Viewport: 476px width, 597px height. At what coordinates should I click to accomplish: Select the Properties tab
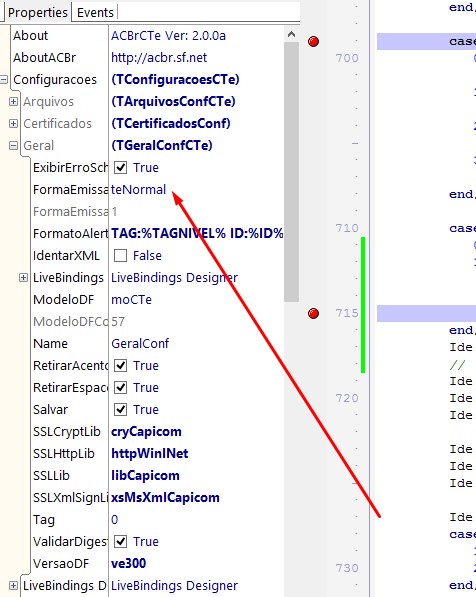coord(37,13)
